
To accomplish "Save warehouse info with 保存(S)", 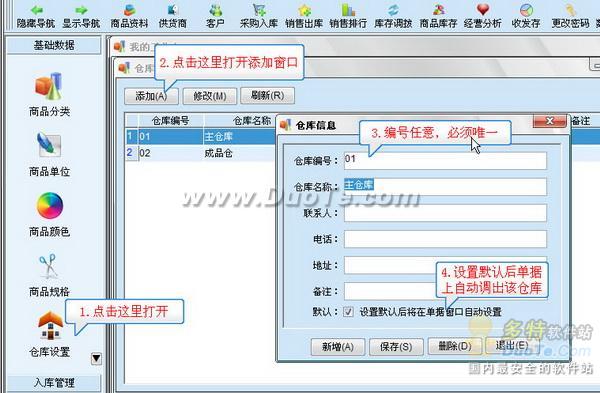I will click(396, 347).
